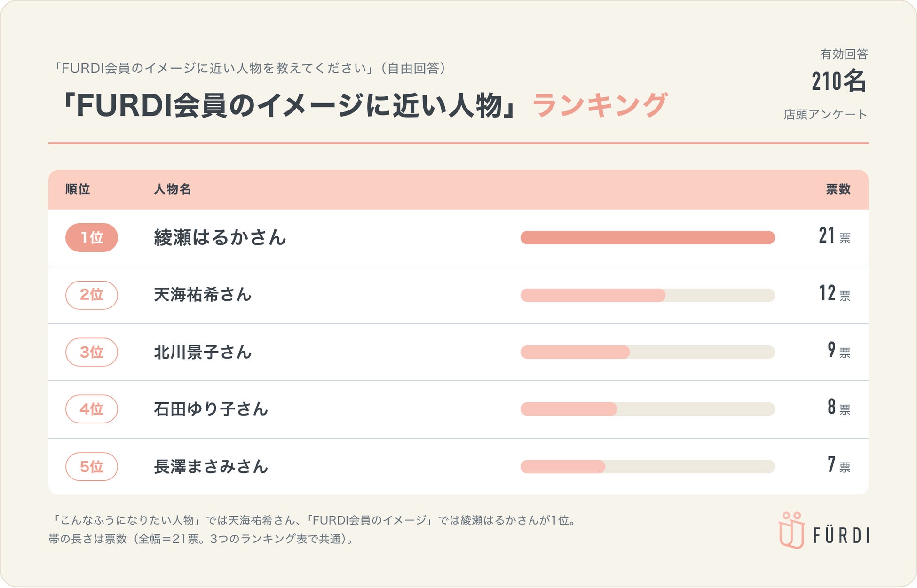917x588 pixels.
Task: Click the 1位 rank badge
Action: tap(92, 237)
